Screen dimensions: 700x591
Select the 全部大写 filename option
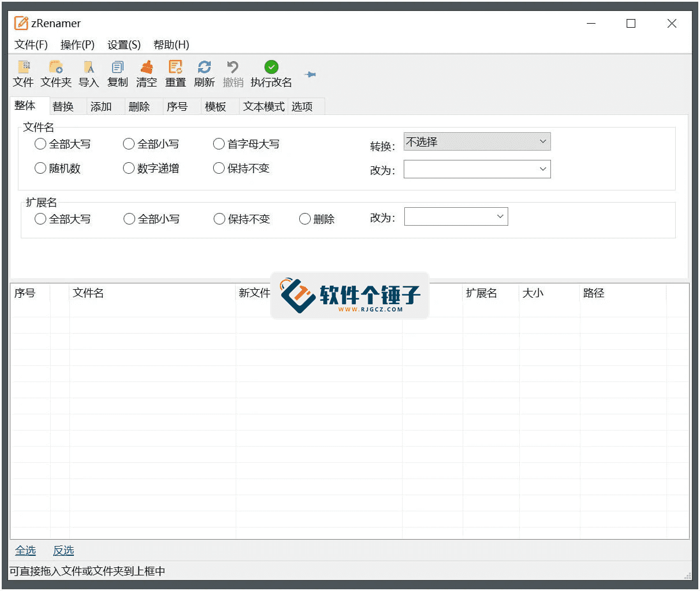[x=40, y=144]
